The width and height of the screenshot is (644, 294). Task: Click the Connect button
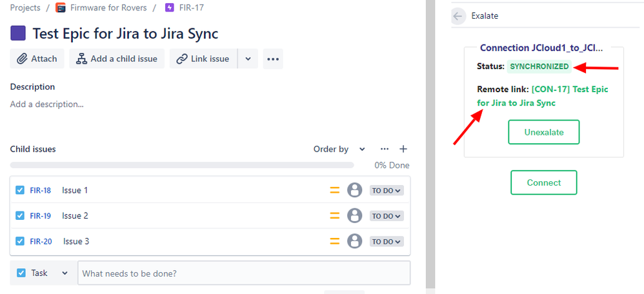(x=544, y=182)
